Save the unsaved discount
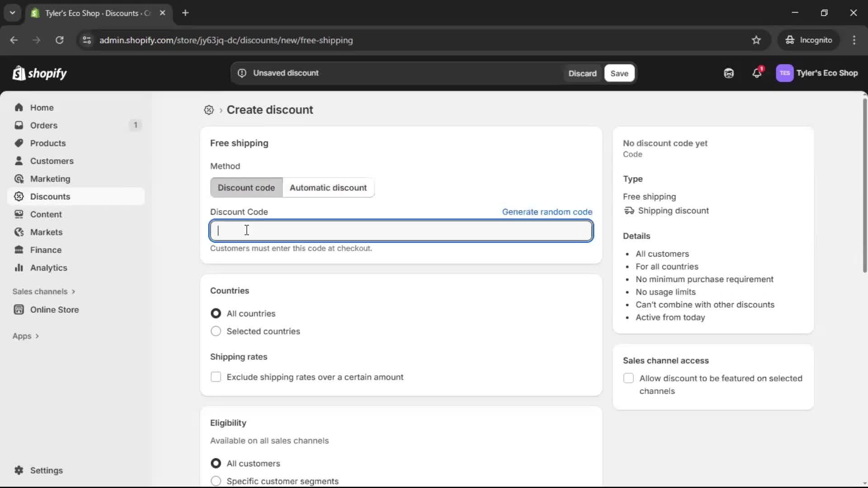Image resolution: width=868 pixels, height=488 pixels. click(618, 73)
